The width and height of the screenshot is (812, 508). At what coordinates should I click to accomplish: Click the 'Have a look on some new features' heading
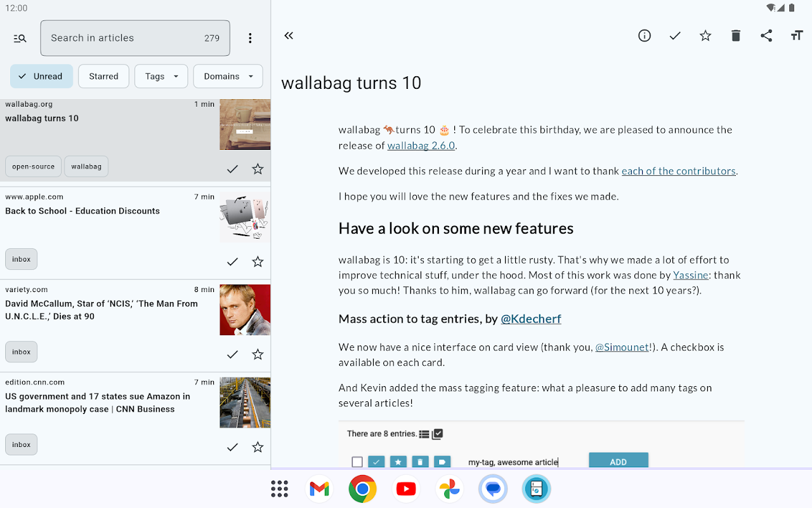[456, 229]
